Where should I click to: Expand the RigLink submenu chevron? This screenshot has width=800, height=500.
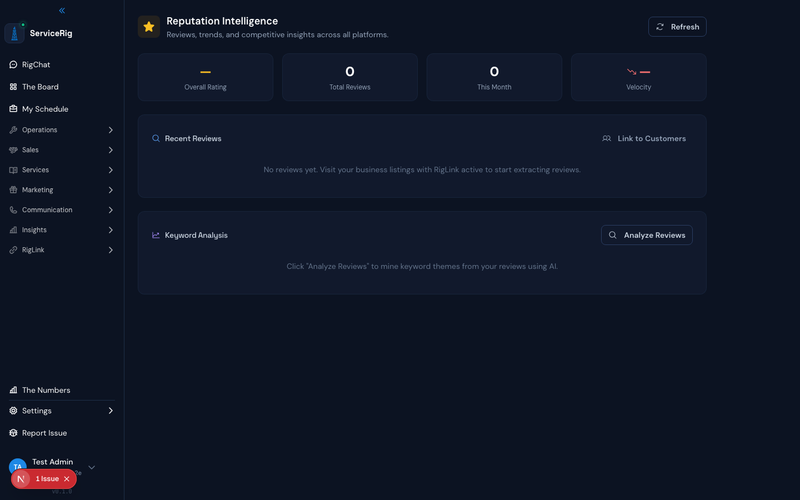[110, 250]
